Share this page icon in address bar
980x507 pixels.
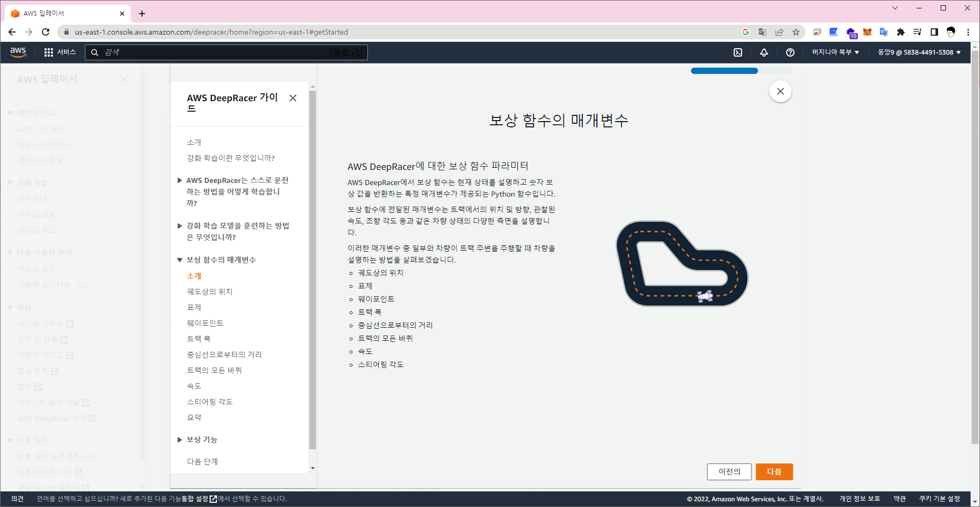click(x=779, y=32)
